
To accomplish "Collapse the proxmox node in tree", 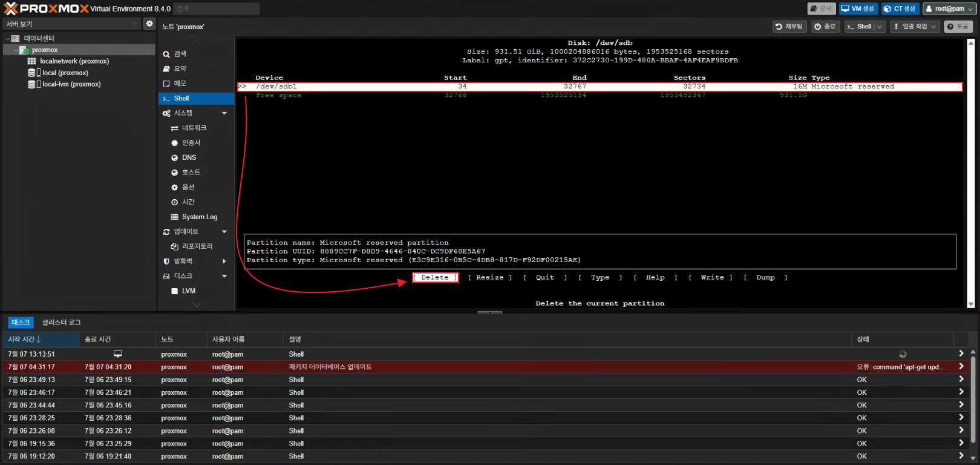I will 15,50.
